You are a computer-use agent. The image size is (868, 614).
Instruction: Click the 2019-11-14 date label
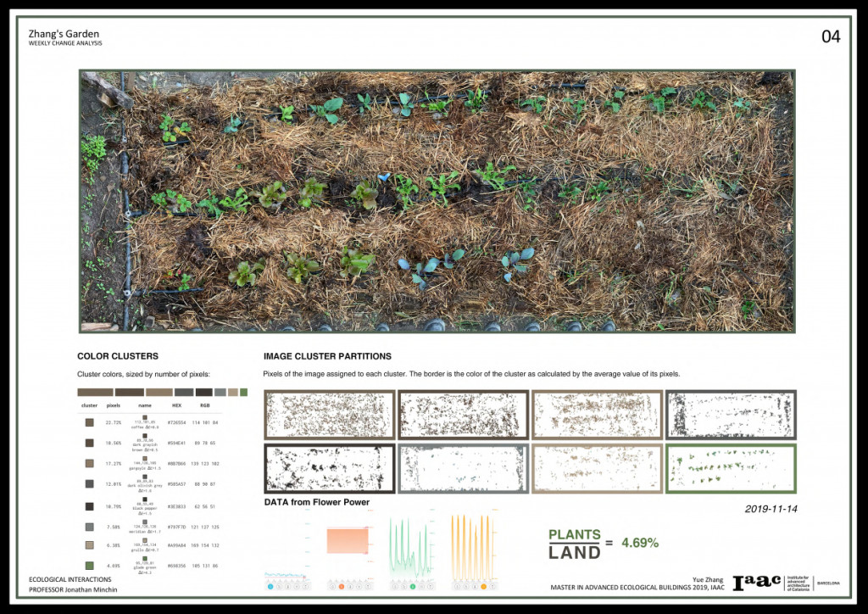[771, 510]
